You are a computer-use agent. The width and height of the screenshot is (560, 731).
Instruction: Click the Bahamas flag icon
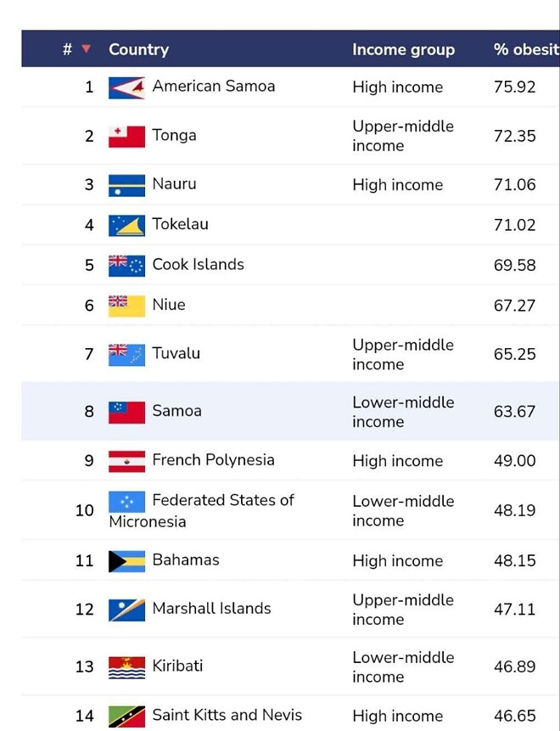coord(126,561)
